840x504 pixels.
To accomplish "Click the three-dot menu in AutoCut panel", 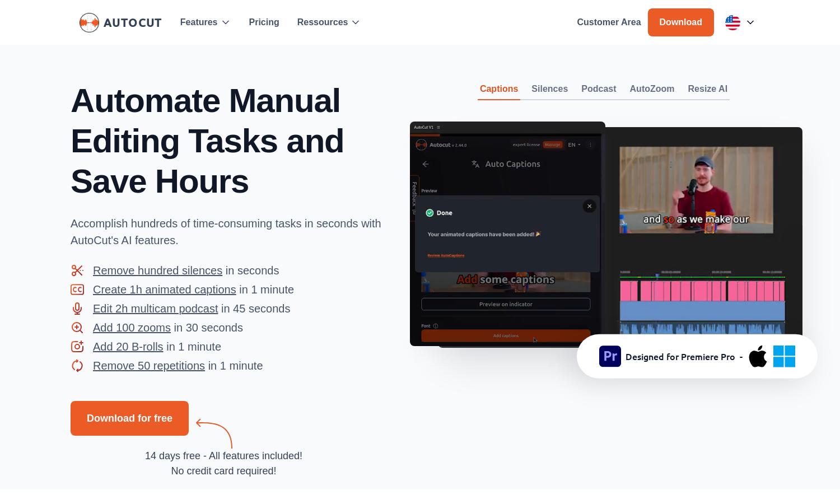I will coord(590,144).
